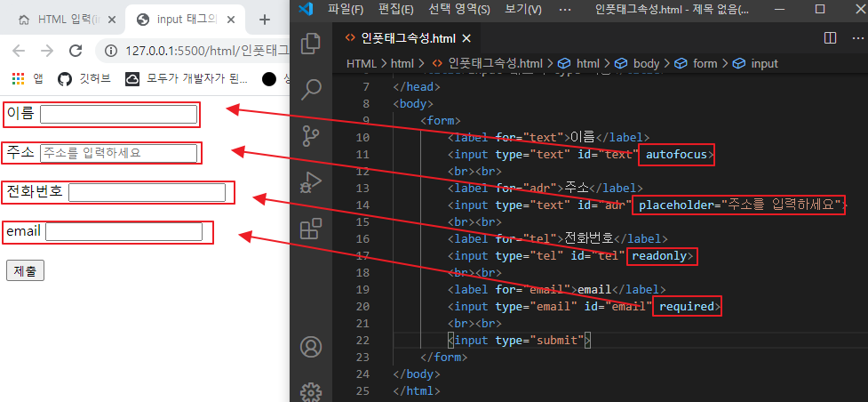Click the 이름 text input field
868x402 pixels.
point(118,114)
